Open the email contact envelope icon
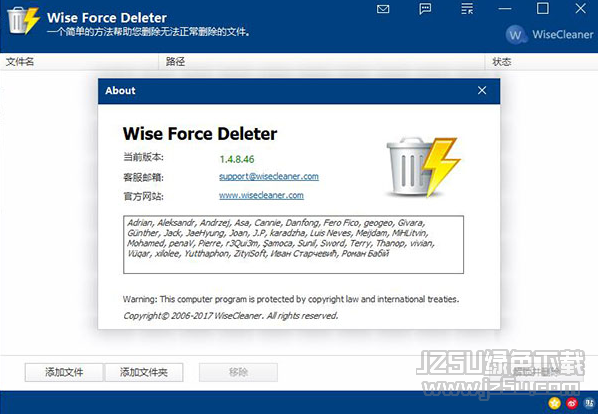 click(383, 9)
